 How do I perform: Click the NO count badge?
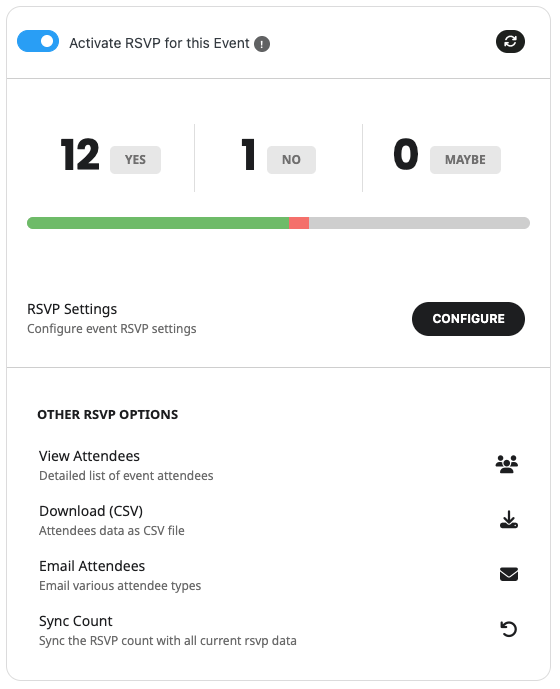click(291, 160)
